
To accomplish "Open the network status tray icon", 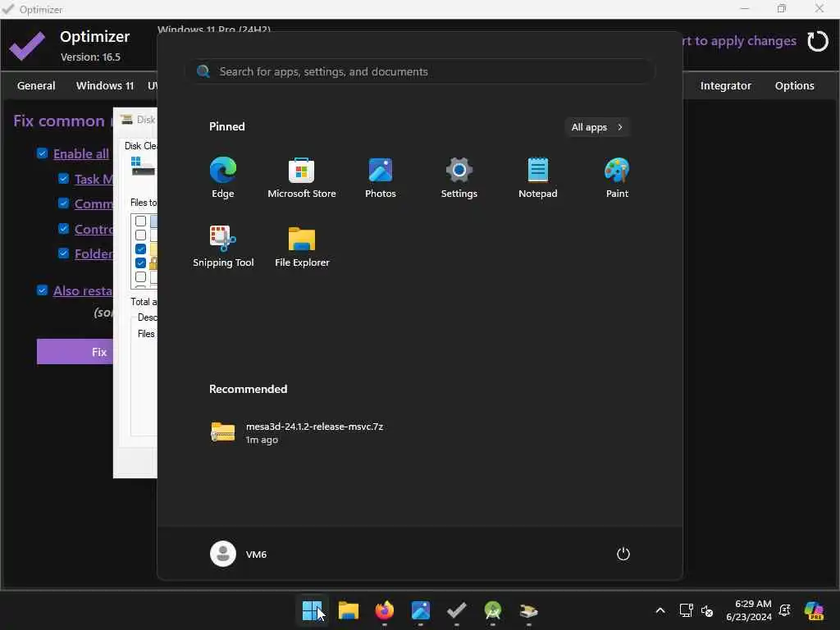I will (x=687, y=610).
